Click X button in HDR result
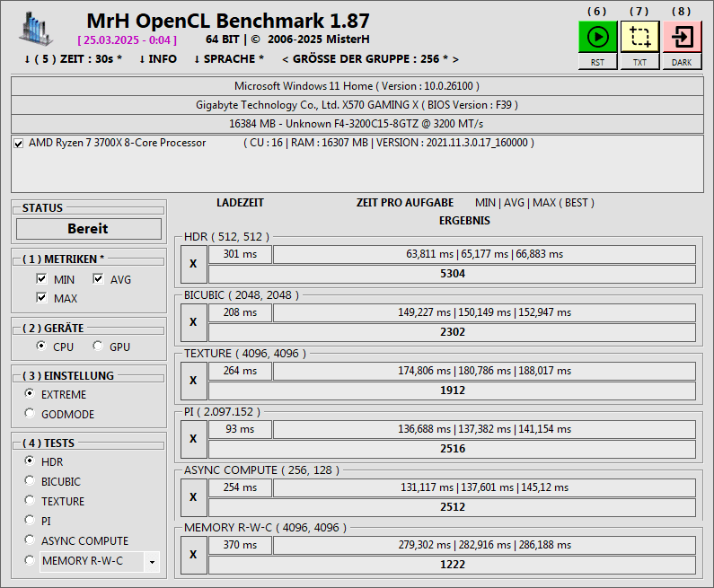The width and height of the screenshot is (714, 588). point(193,264)
